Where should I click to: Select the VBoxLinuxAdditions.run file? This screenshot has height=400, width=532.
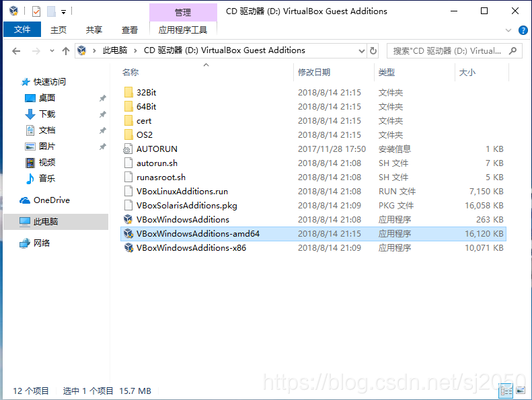pyautogui.click(x=182, y=192)
